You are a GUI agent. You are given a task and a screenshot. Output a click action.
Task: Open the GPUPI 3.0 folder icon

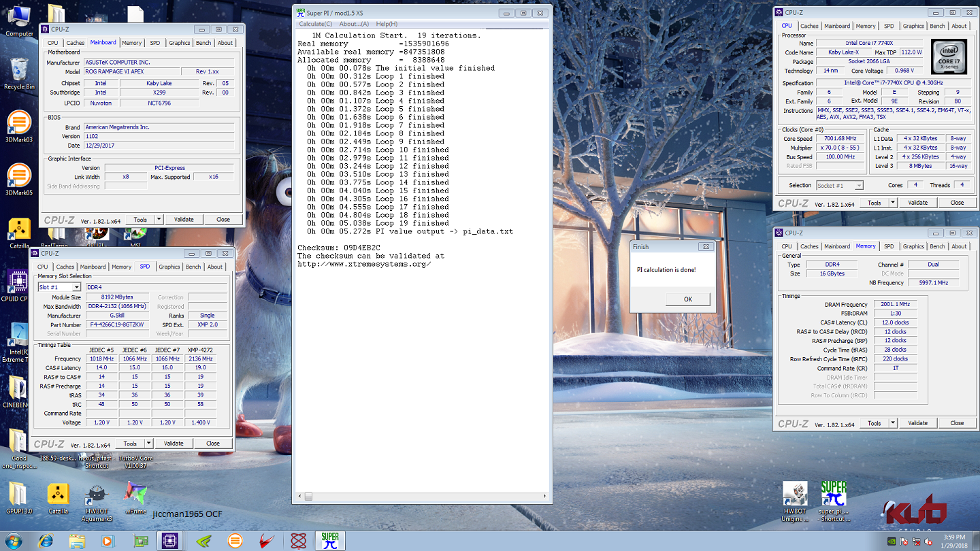tap(18, 499)
